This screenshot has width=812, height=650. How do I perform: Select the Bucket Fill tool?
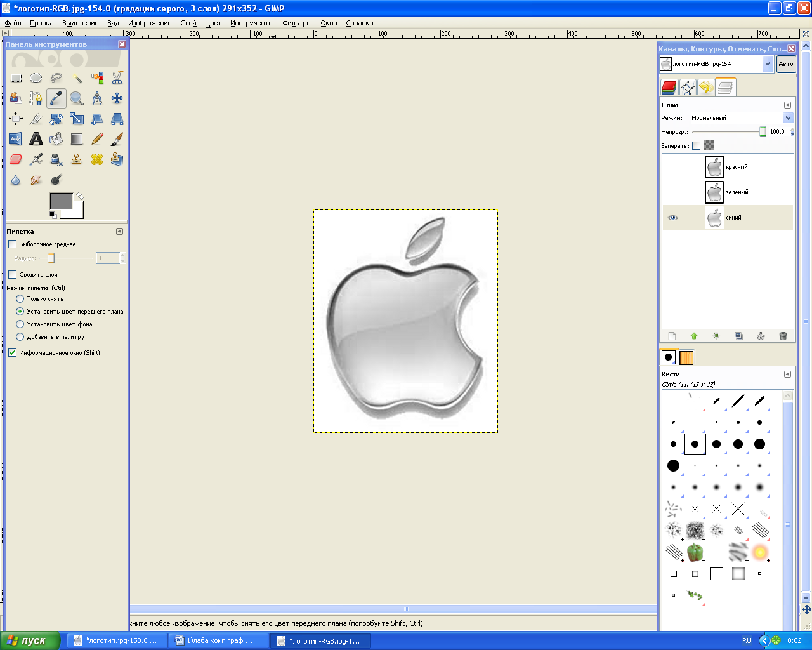pyautogui.click(x=56, y=139)
